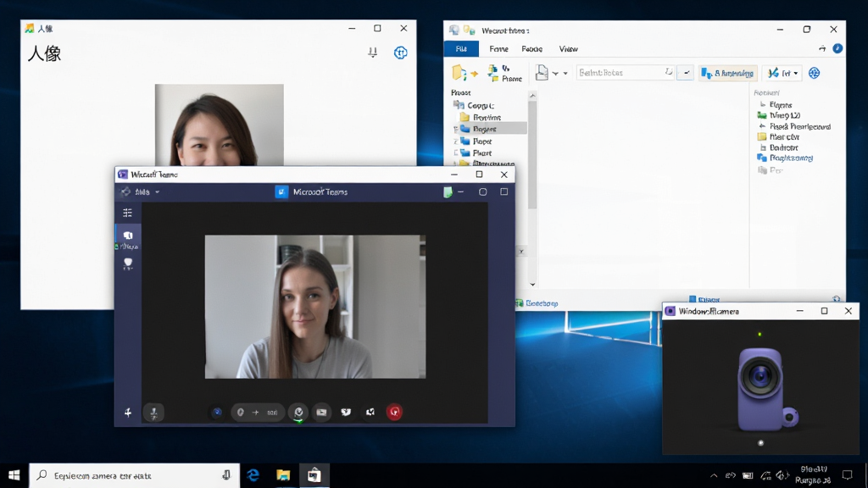This screenshot has height=488, width=868.
Task: Click the sparkle icon at Teams sidebar bottom
Action: [x=128, y=413]
